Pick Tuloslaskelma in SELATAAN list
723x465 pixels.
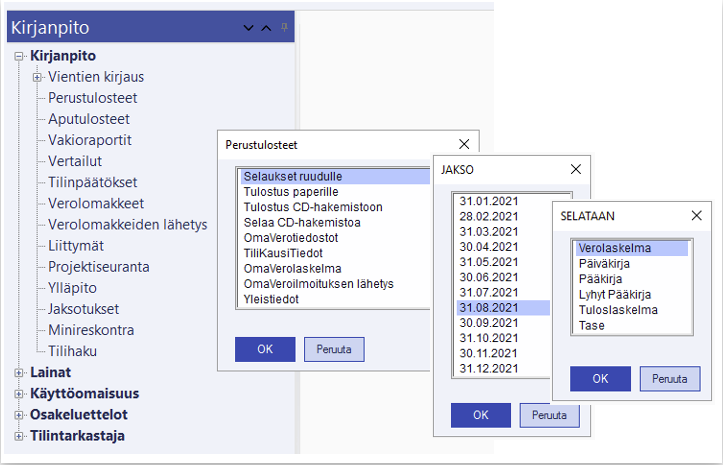618,310
